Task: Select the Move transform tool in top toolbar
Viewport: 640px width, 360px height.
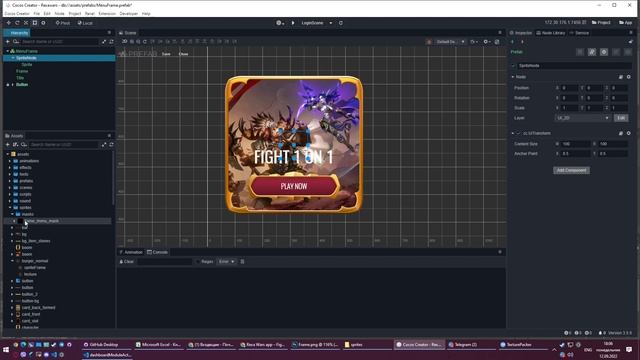Action: (x=9, y=23)
